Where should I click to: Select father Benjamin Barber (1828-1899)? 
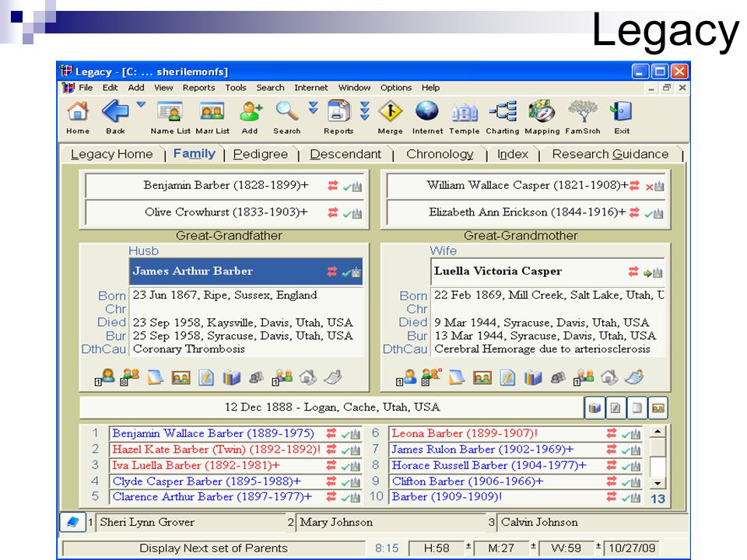click(x=226, y=185)
